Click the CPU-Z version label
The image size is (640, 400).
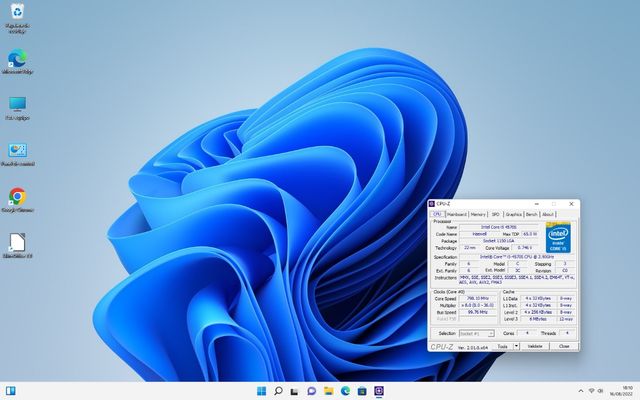[x=473, y=347]
